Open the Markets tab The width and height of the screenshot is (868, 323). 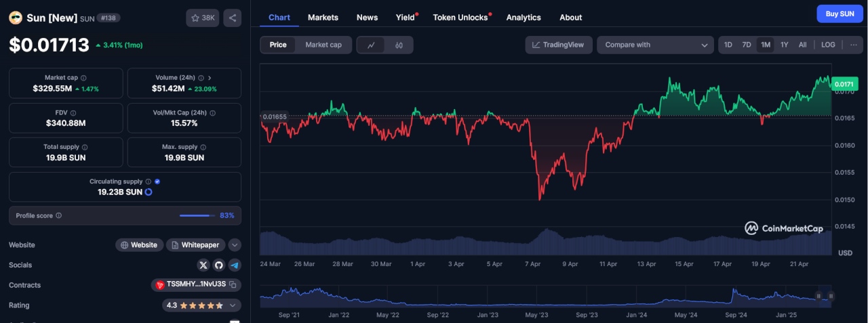pos(323,17)
